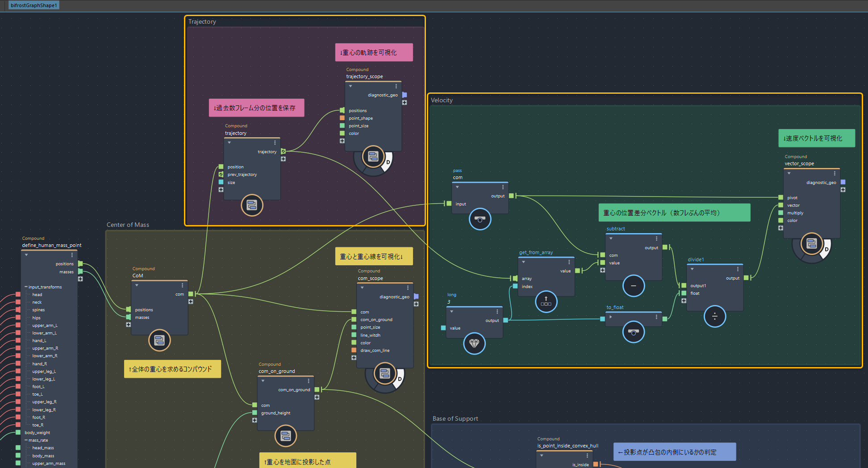Add a port below com_on_ground output
The height and width of the screenshot is (468, 868).
pos(317,397)
